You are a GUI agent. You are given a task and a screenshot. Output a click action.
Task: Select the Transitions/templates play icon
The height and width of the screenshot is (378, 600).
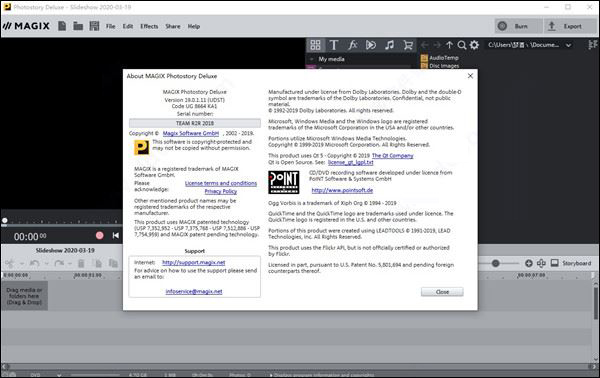[x=371, y=45]
